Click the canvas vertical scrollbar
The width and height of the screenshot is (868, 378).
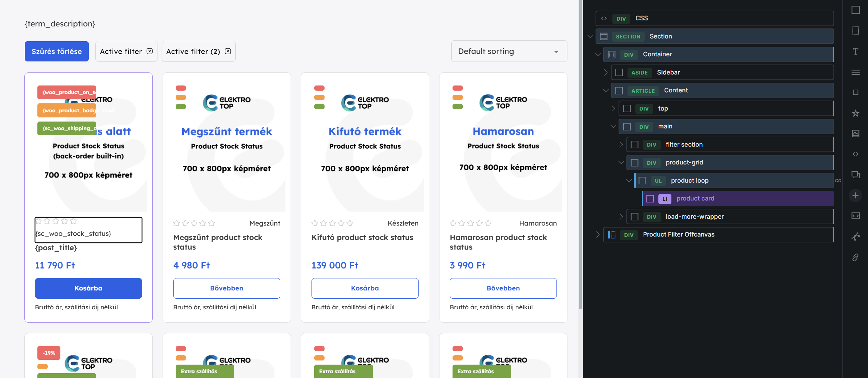click(580, 154)
